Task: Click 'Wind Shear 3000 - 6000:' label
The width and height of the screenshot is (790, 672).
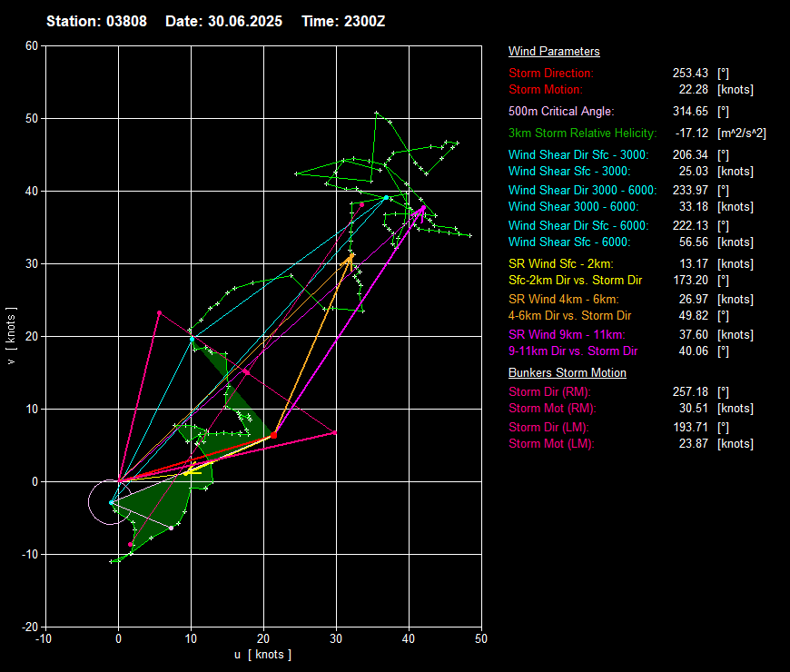Action: click(x=573, y=206)
